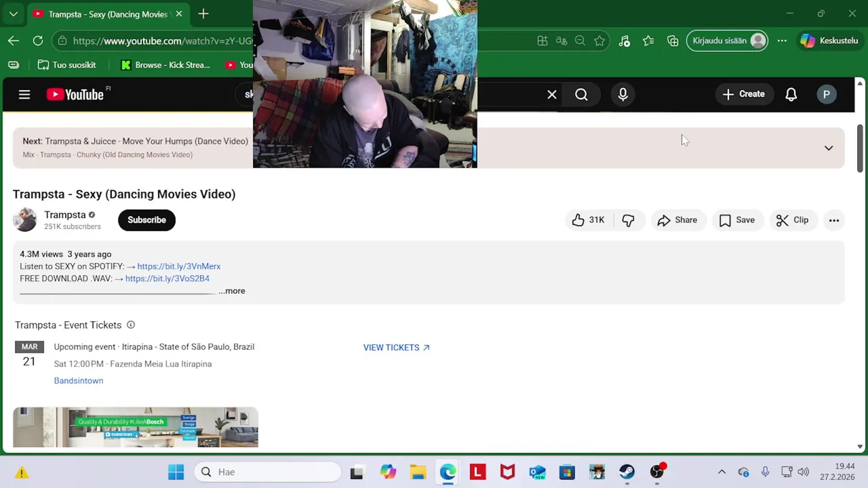Open the tab actions dropdown arrow
Image resolution: width=868 pixels, height=488 pixels.
pos(13,14)
